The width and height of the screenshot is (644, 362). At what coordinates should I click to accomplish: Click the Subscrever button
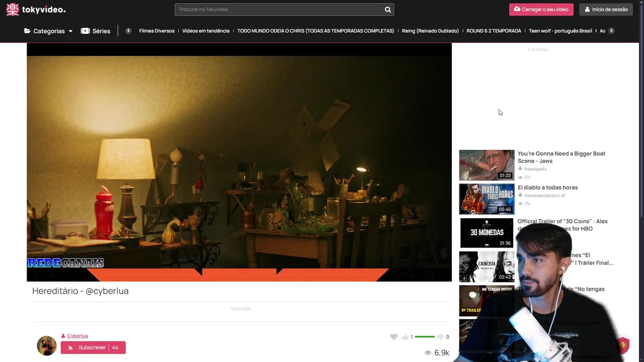(x=93, y=347)
